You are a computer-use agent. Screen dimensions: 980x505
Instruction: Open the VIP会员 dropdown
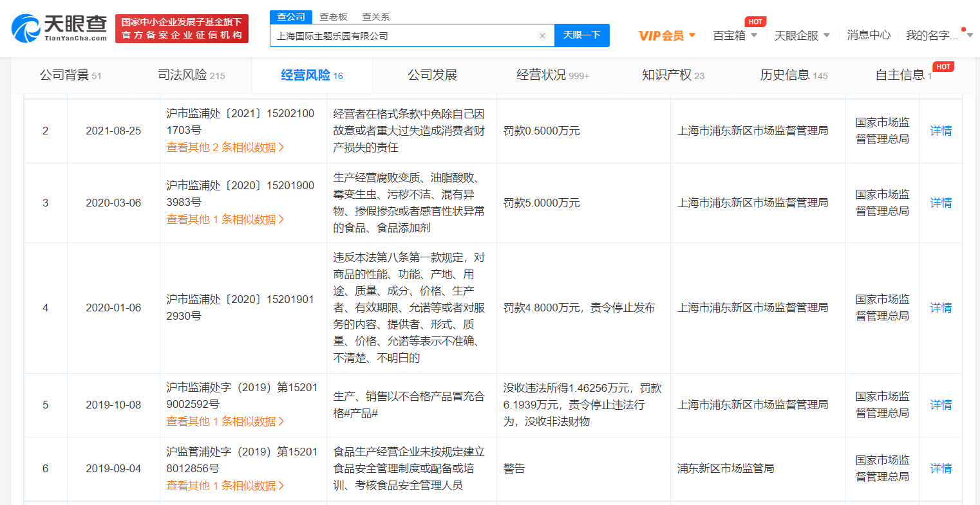[x=667, y=35]
